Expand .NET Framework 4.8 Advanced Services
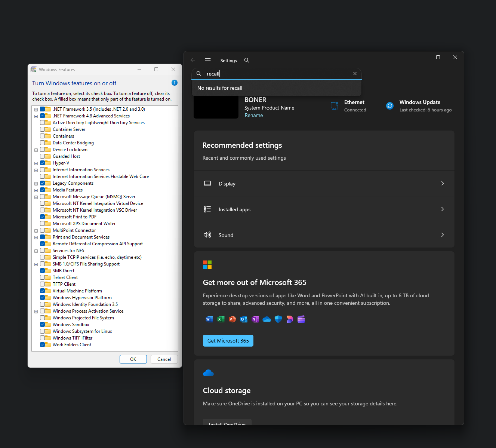Image resolution: width=496 pixels, height=448 pixels. [36, 116]
